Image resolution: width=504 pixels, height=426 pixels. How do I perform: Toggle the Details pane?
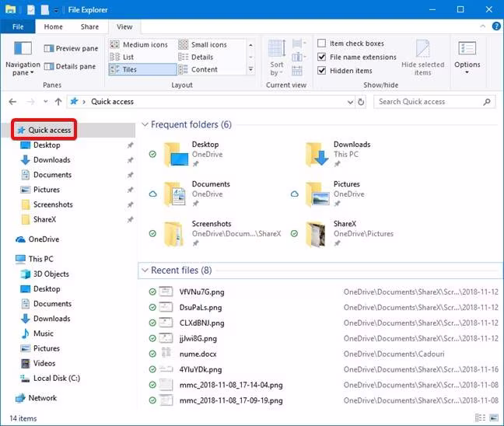[x=70, y=67]
